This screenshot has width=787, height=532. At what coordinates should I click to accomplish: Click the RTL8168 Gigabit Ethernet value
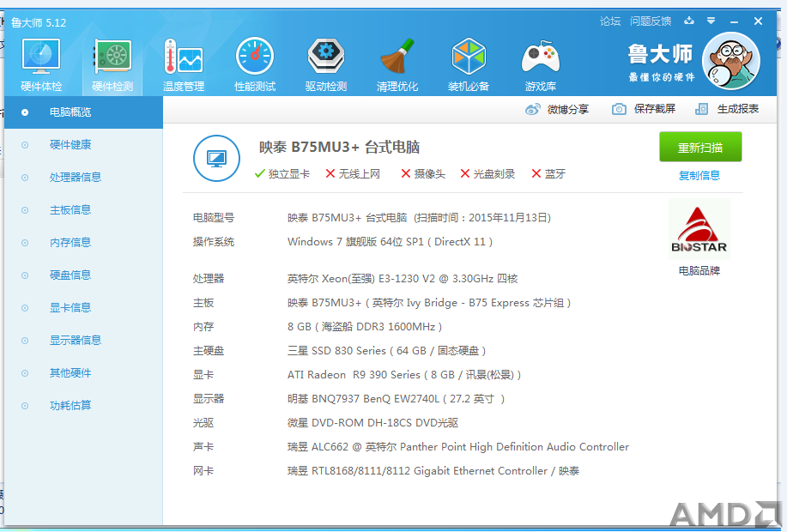[x=433, y=471]
